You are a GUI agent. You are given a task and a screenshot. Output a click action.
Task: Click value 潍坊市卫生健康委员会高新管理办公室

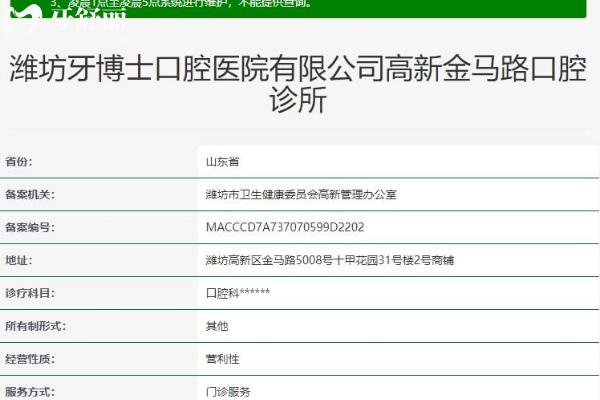pyautogui.click(x=301, y=194)
